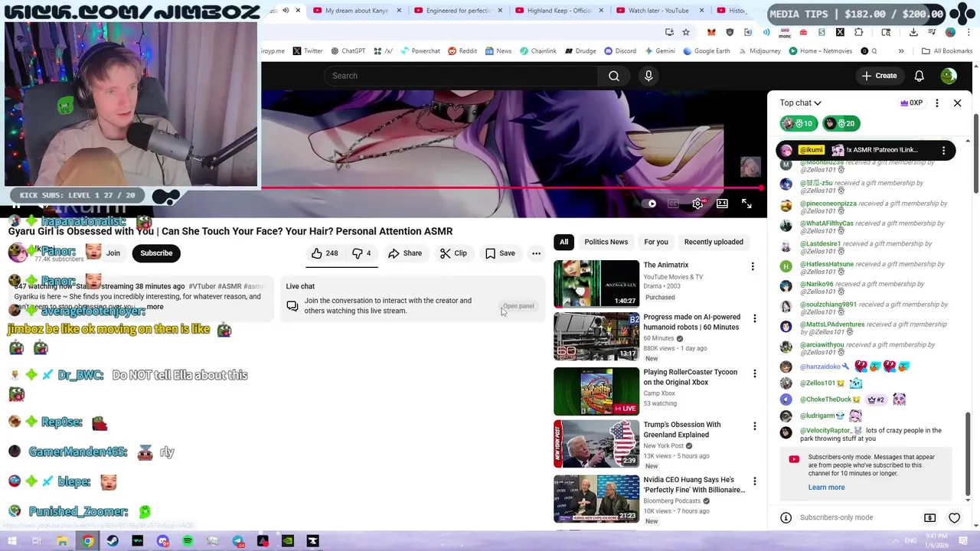Open more actions menu beside Save

536,253
